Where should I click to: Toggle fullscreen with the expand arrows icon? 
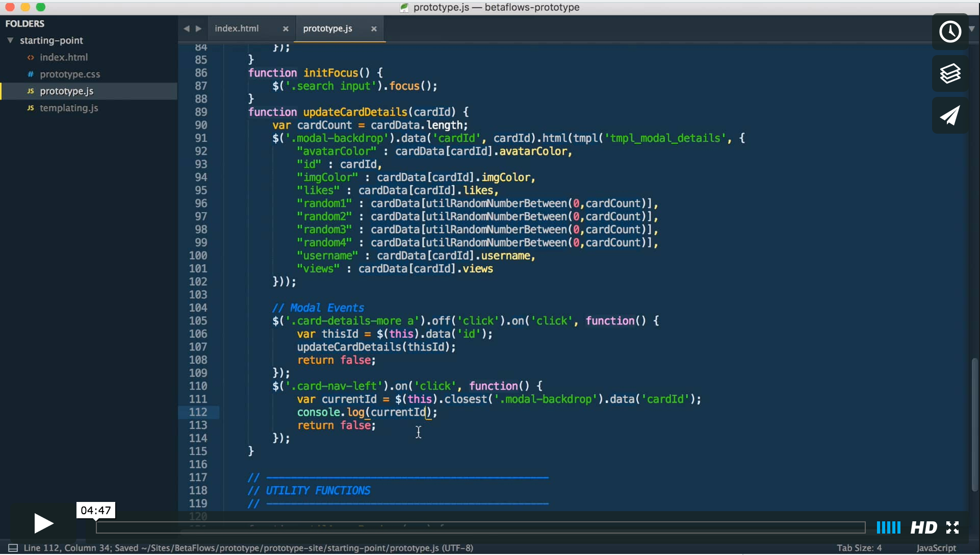coord(952,527)
